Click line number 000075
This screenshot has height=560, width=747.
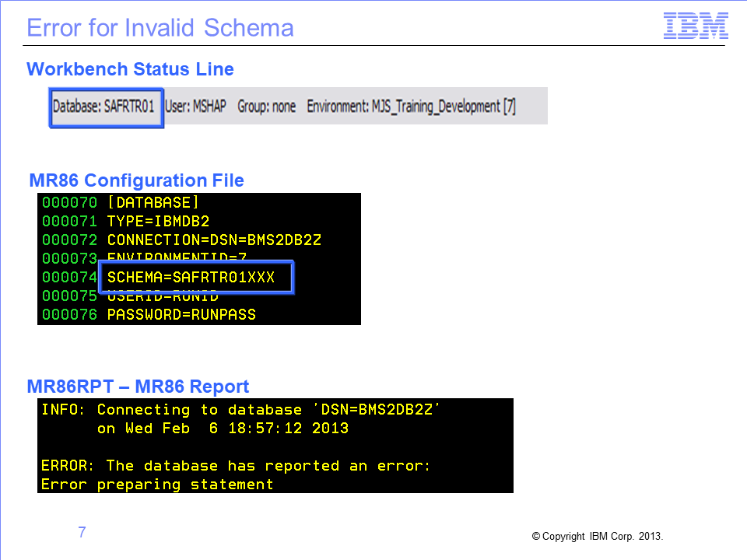[x=69, y=296]
